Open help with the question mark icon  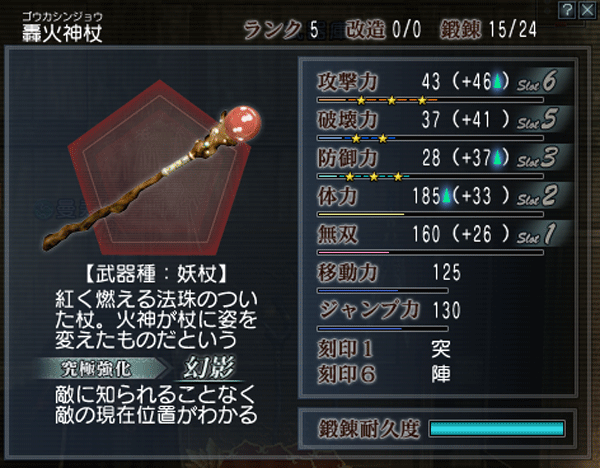tap(566, 10)
